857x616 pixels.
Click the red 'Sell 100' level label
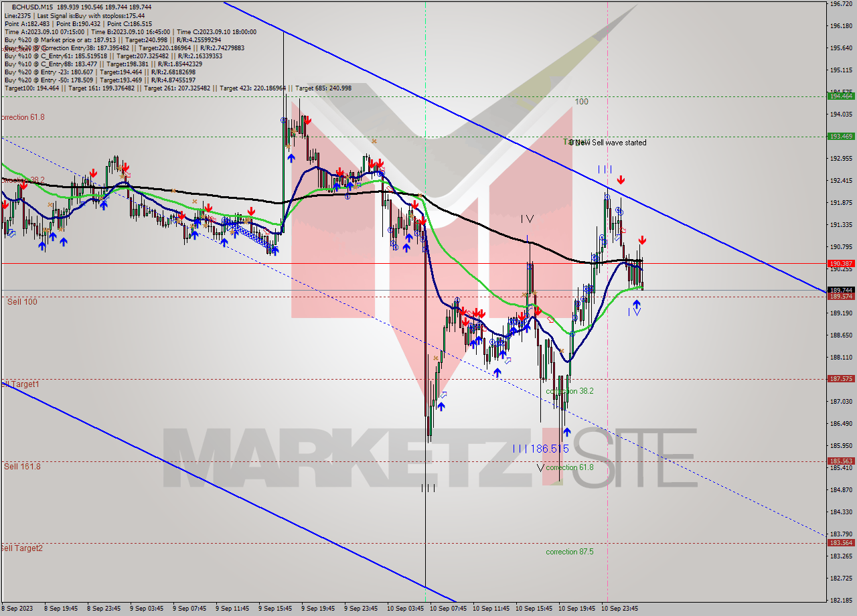(22, 302)
